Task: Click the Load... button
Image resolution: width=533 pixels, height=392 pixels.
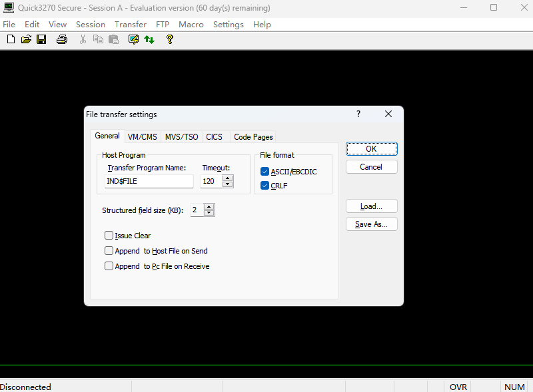Action: coord(372,206)
